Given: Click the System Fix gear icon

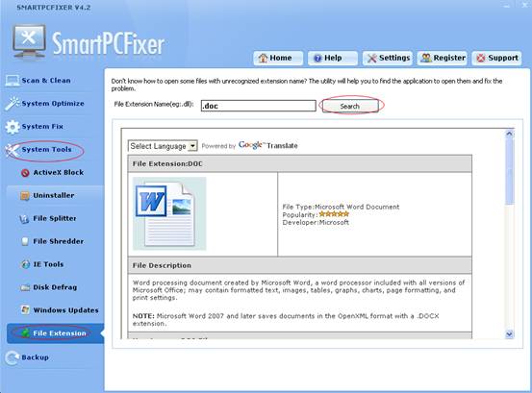Looking at the screenshot, I should 13,127.
